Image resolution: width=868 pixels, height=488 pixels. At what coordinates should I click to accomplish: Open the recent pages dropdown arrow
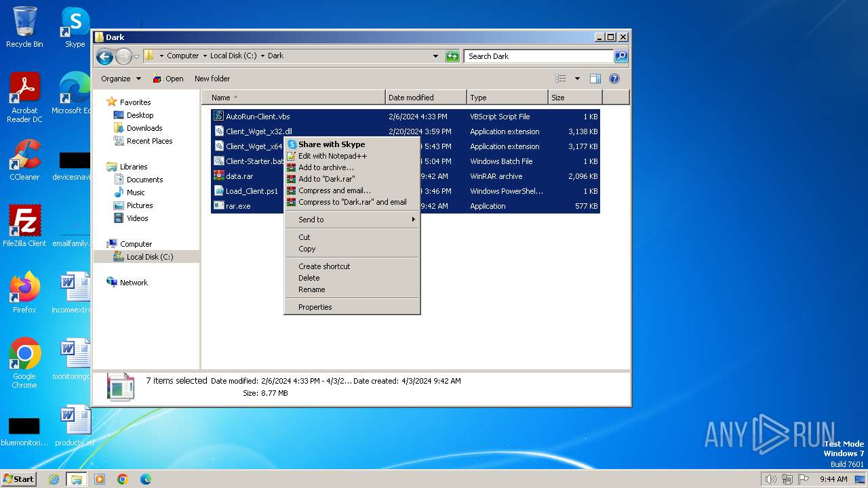136,56
